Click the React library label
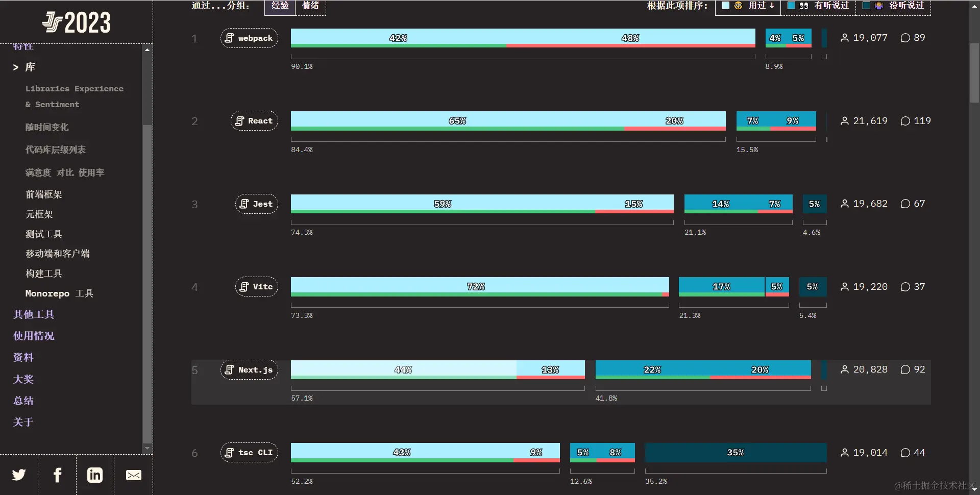 pos(254,121)
